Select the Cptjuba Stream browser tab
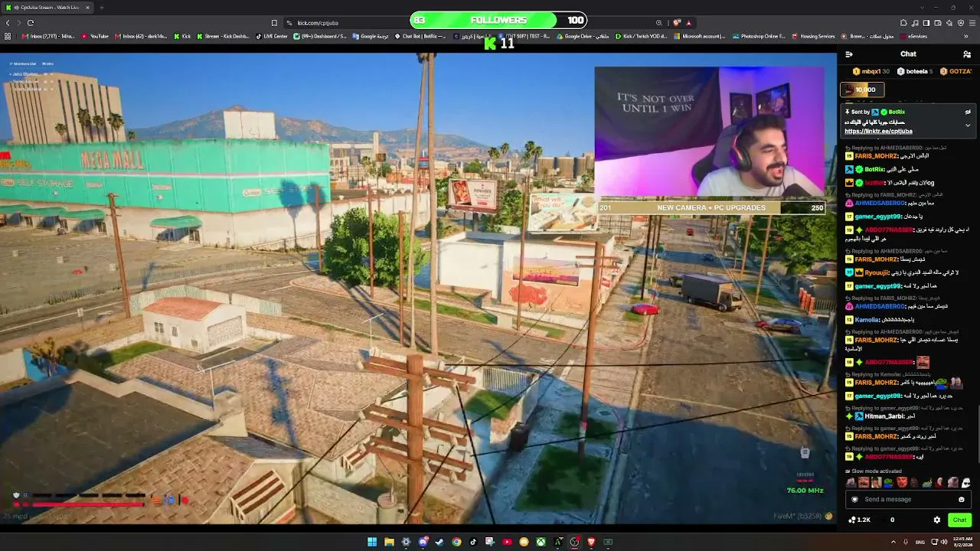980x551 pixels. [48, 8]
